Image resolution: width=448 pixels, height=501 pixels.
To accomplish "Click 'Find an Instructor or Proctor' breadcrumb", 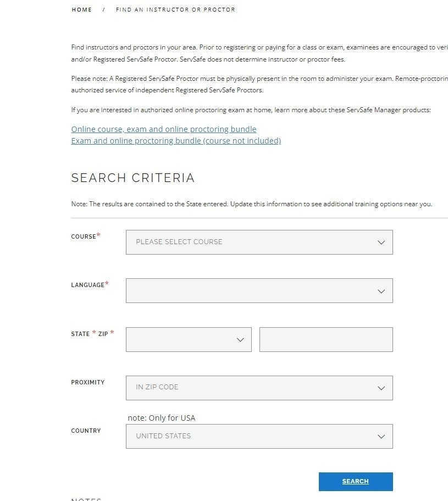I will [x=175, y=10].
